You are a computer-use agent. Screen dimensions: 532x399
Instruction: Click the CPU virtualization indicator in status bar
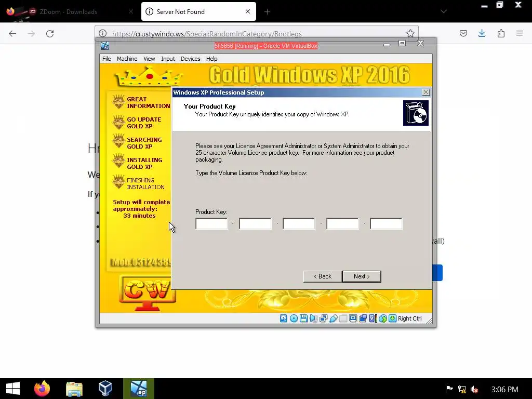point(373,318)
